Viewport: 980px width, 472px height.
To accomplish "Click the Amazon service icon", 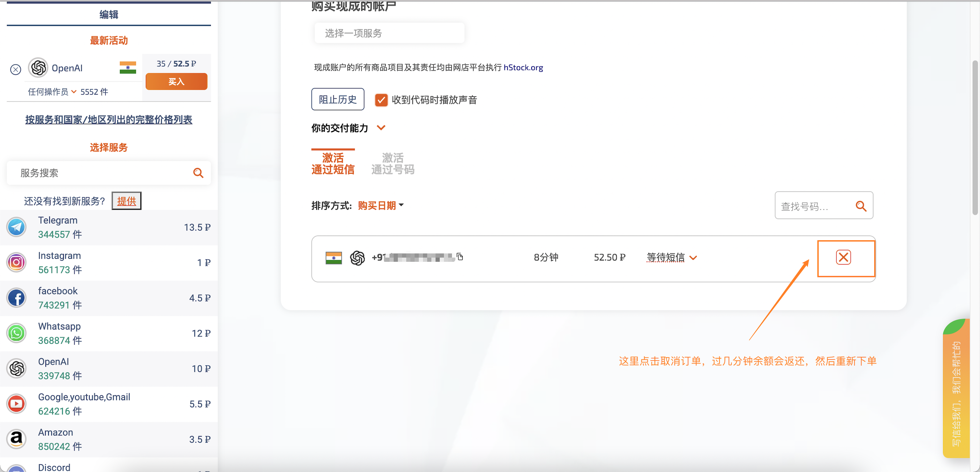I will click(x=16, y=439).
